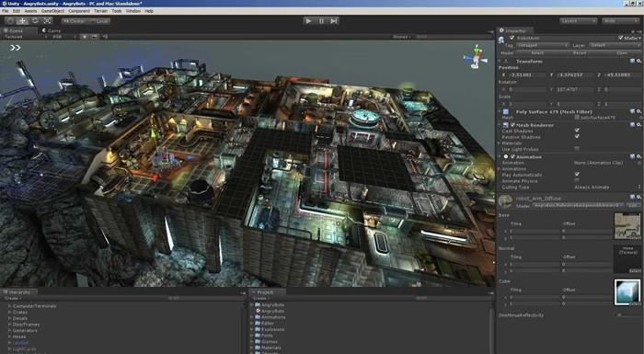The width and height of the screenshot is (644, 354).
Task: Click the Animations folder icon in Project
Action: 258,317
